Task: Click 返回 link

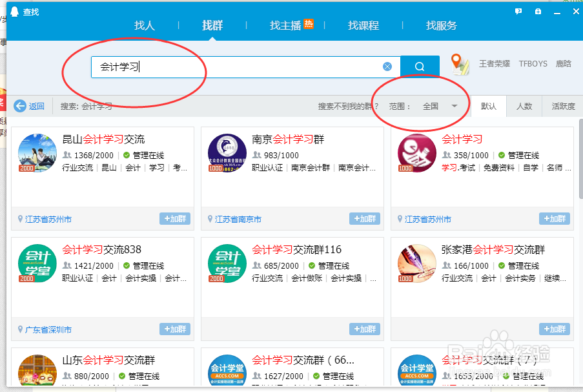Action: pyautogui.click(x=36, y=107)
